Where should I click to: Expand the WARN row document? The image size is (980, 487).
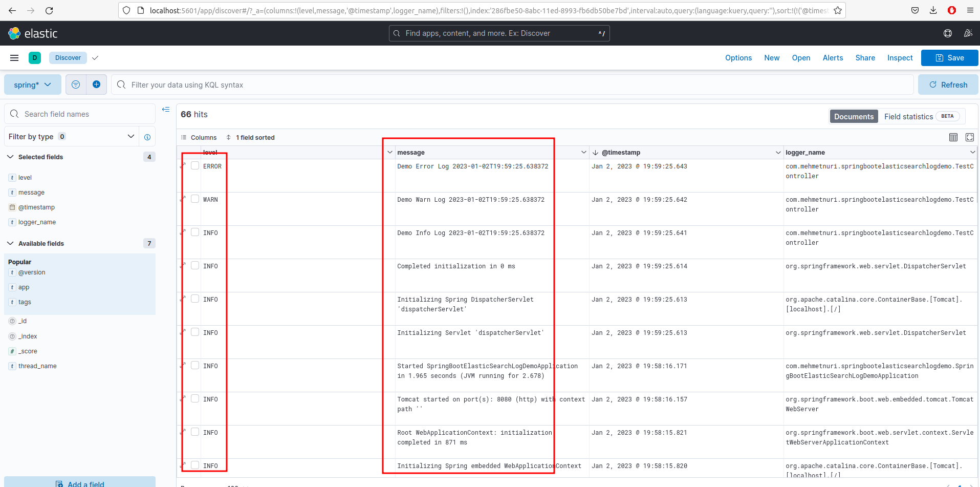(183, 199)
